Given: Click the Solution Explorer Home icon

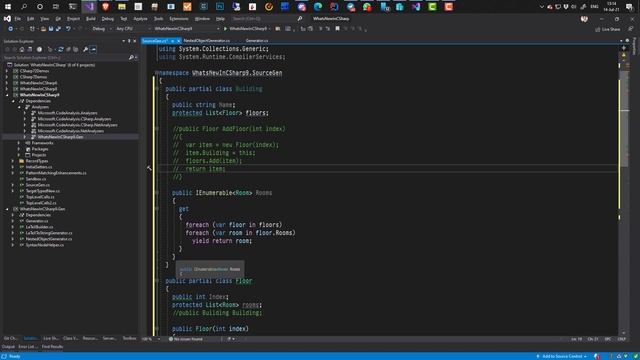Looking at the screenshot, I should click(22, 49).
